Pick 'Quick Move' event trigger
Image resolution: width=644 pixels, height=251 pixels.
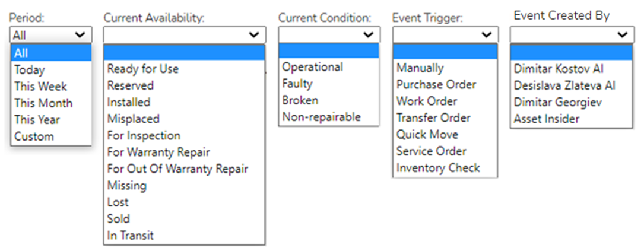tap(427, 135)
